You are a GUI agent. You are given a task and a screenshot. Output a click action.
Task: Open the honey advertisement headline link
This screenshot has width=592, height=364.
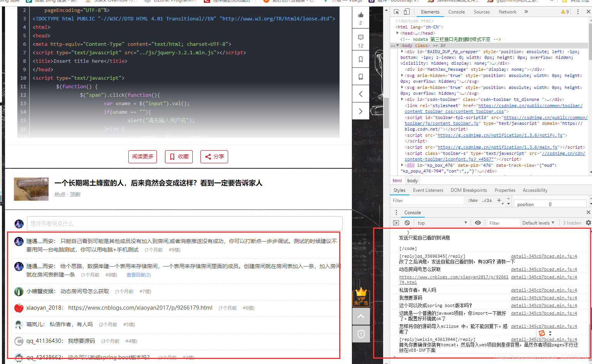pyautogui.click(x=158, y=183)
